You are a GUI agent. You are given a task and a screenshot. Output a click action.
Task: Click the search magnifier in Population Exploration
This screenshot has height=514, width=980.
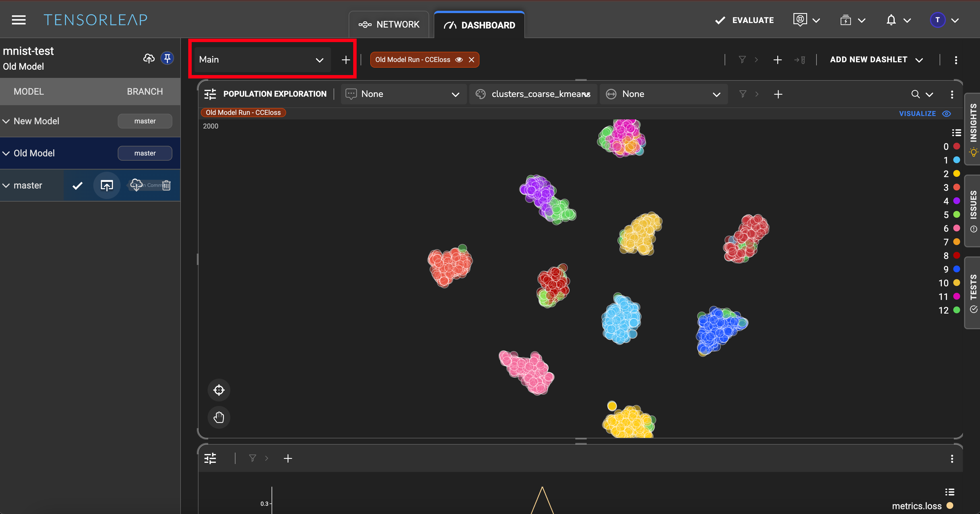[x=915, y=94]
